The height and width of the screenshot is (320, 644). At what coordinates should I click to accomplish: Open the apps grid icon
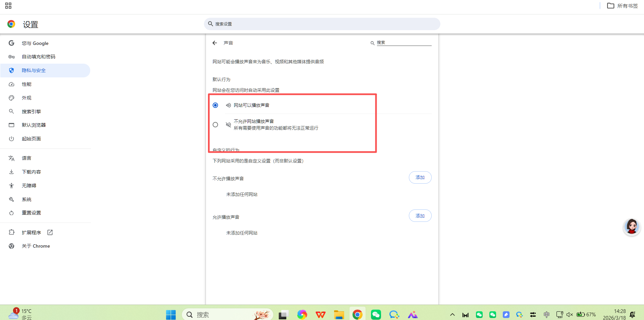(x=8, y=6)
